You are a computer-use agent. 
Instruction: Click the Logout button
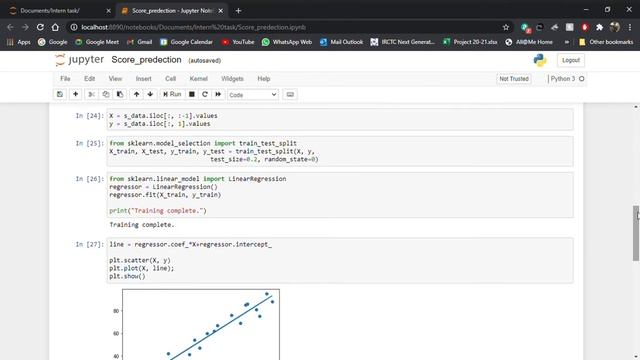571,60
